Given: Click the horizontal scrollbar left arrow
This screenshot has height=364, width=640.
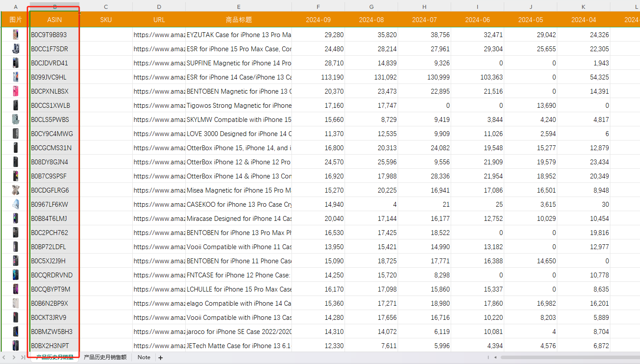Looking at the screenshot, I should pyautogui.click(x=495, y=357).
